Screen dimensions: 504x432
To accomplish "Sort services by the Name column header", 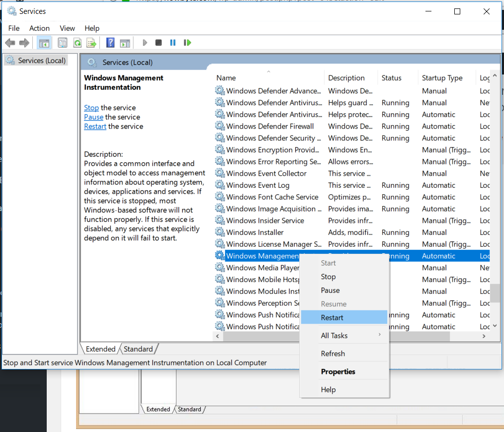I will 269,78.
